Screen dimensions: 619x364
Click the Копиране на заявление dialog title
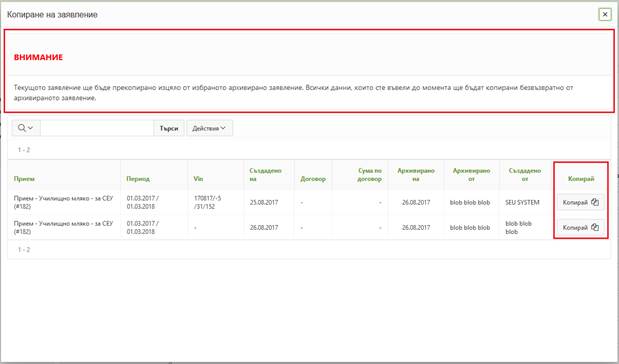(x=52, y=15)
